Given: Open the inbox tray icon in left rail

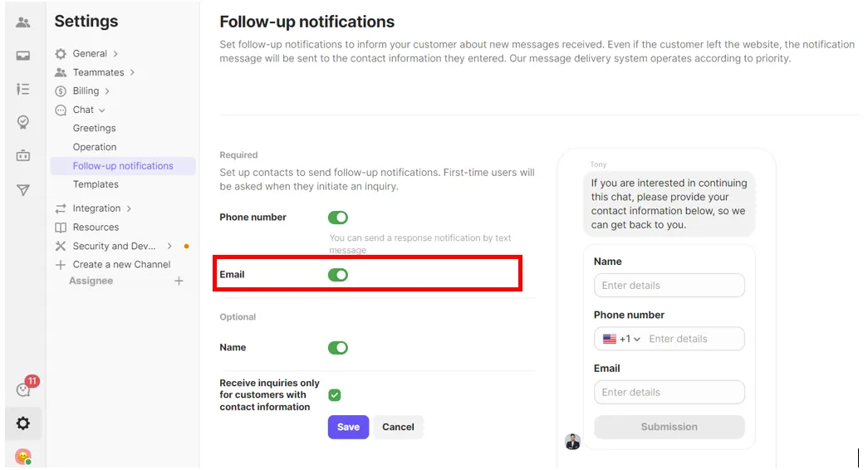Looking at the screenshot, I should click(23, 56).
